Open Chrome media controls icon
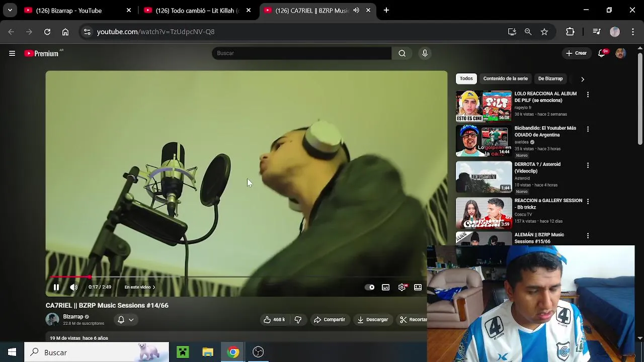 (x=597, y=32)
